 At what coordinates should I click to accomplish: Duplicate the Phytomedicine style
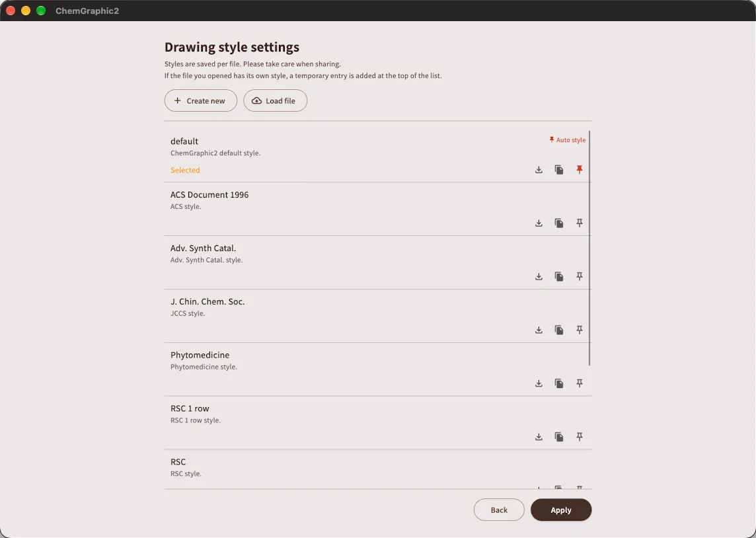(x=559, y=384)
